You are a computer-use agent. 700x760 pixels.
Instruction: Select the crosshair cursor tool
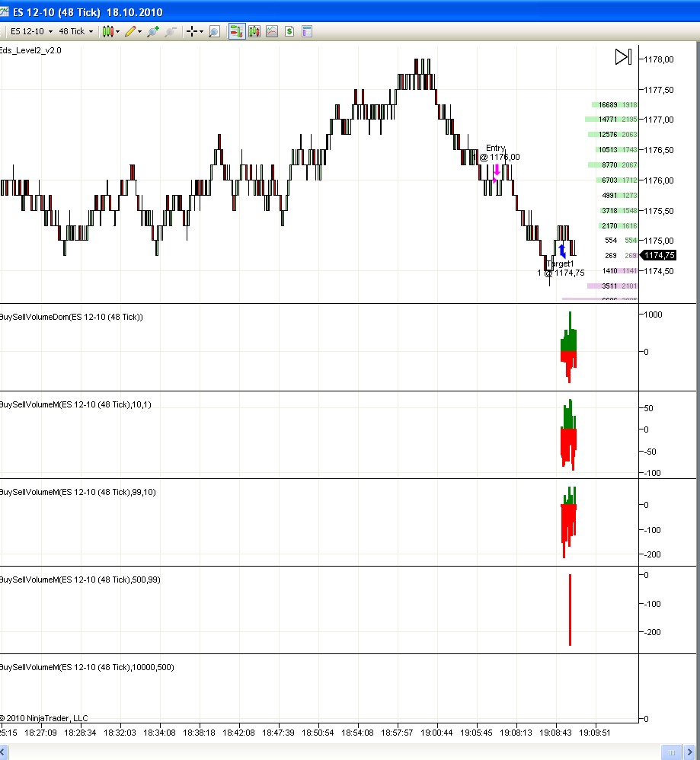pos(193,31)
